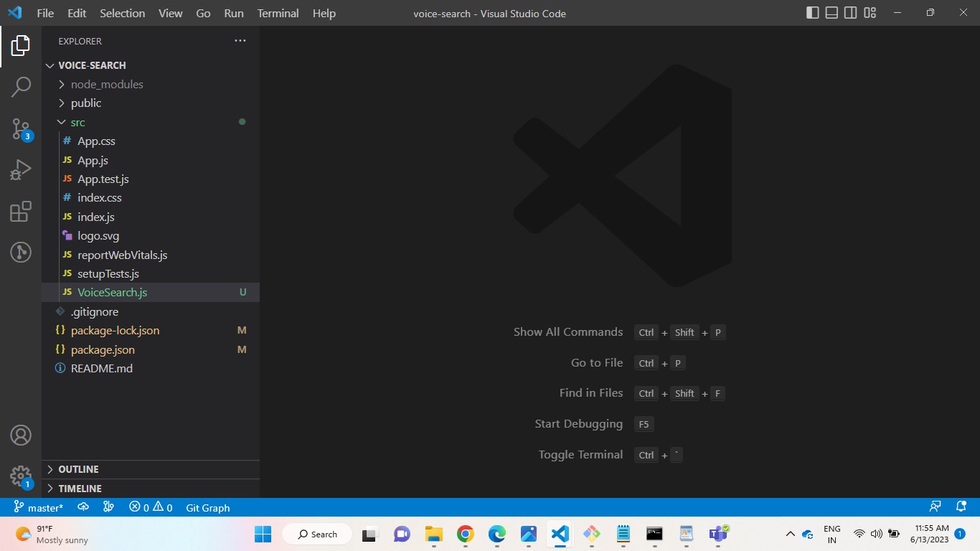The image size is (980, 551).
Task: Click Git Graph in status bar
Action: pos(207,507)
